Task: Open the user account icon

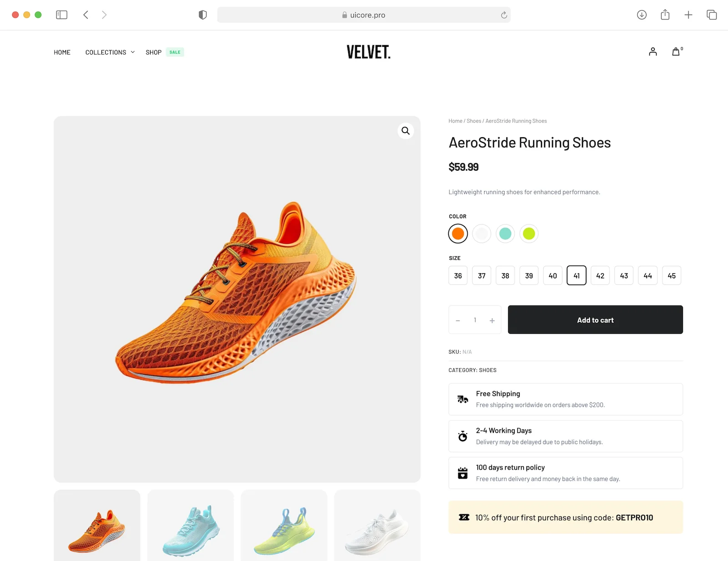Action: [653, 52]
